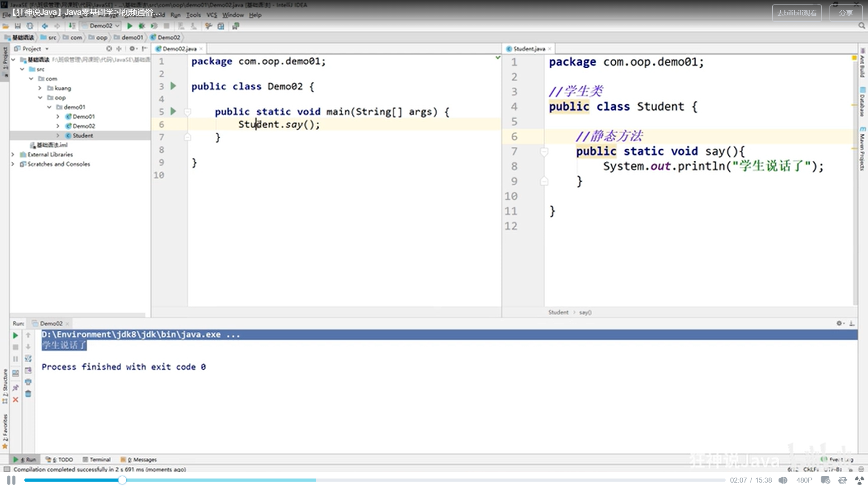Open the Demo02 run configuration dropdown
This screenshot has height=488, width=868.
[101, 26]
